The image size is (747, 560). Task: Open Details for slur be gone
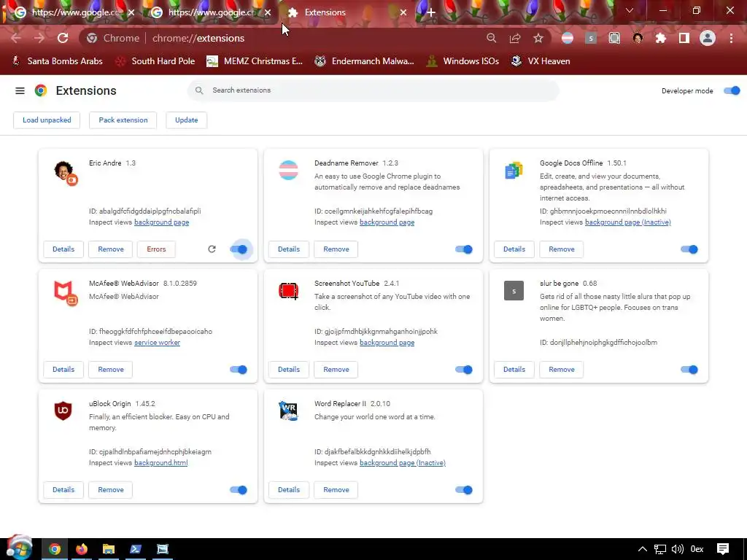coord(514,370)
